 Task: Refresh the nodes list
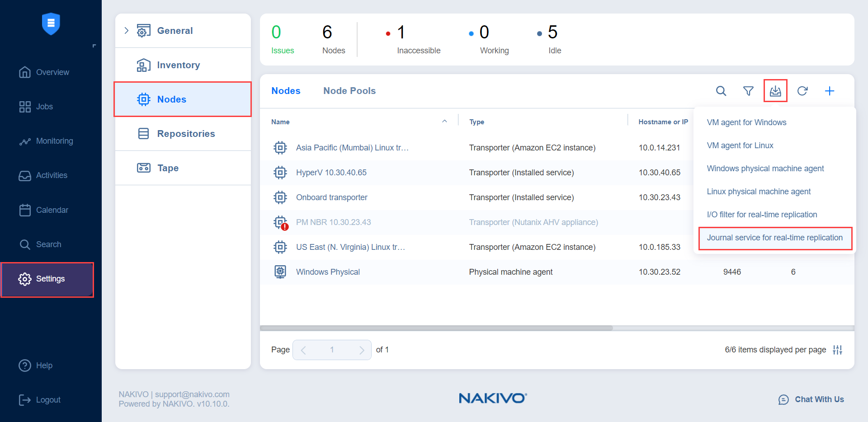pyautogui.click(x=802, y=91)
